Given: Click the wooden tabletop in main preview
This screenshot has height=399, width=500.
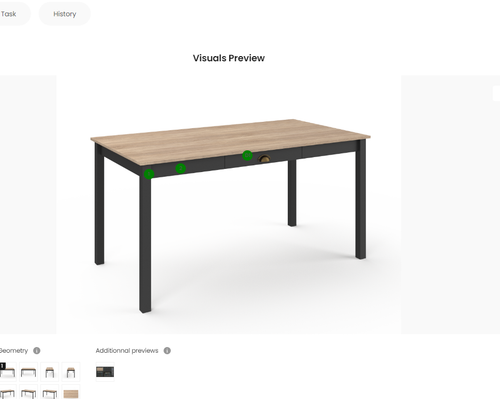Looking at the screenshot, I should coord(230,141).
